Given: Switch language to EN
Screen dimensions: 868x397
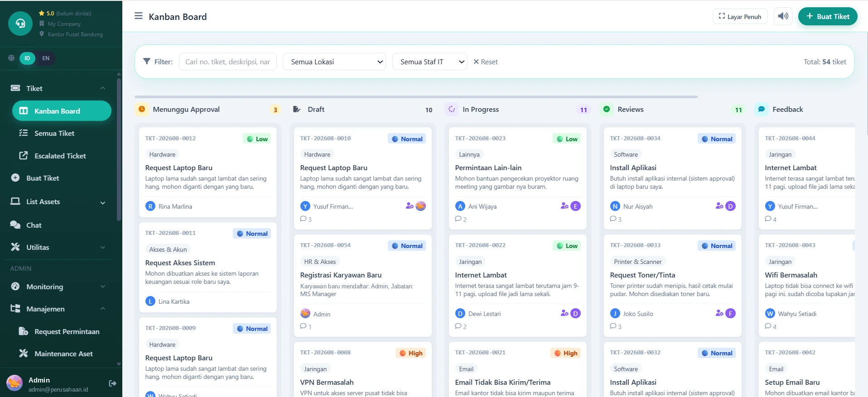Looking at the screenshot, I should pos(46,58).
